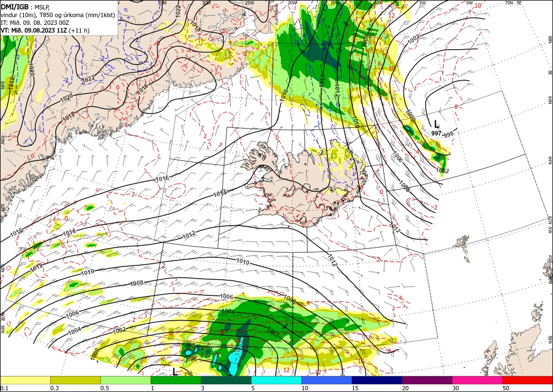Click the legend value label "0.1"
The width and height of the screenshot is (553, 392).
(4, 388)
